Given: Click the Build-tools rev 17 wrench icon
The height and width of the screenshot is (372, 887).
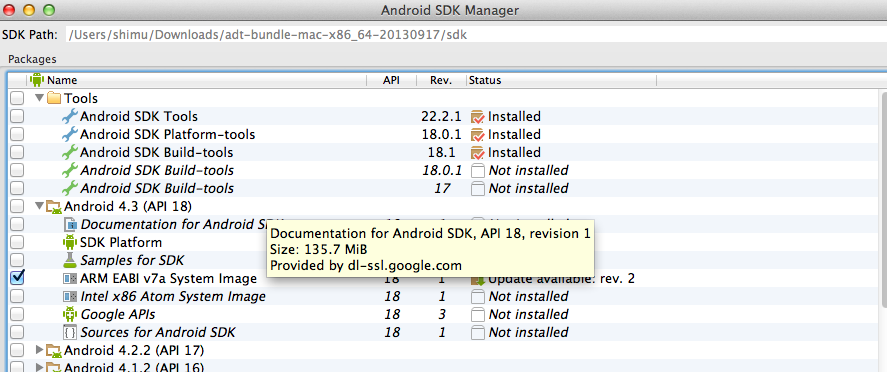Looking at the screenshot, I should (70, 188).
